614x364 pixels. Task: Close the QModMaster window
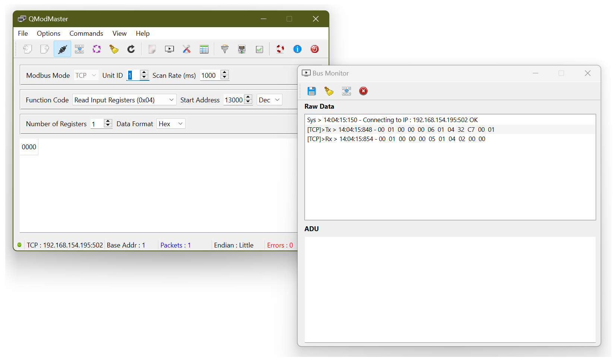point(316,19)
